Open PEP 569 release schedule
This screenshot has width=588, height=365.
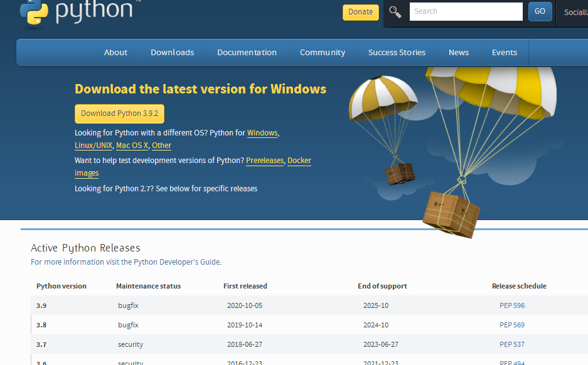coord(512,325)
